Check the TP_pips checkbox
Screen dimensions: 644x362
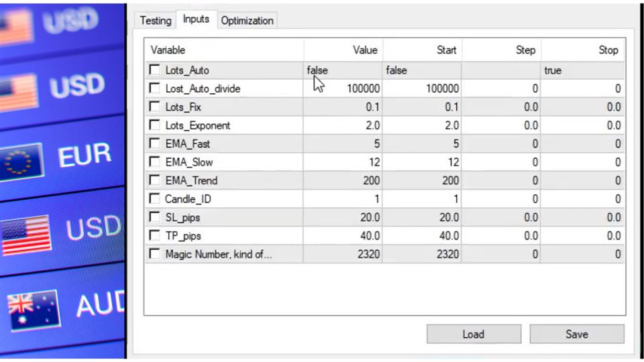click(155, 236)
